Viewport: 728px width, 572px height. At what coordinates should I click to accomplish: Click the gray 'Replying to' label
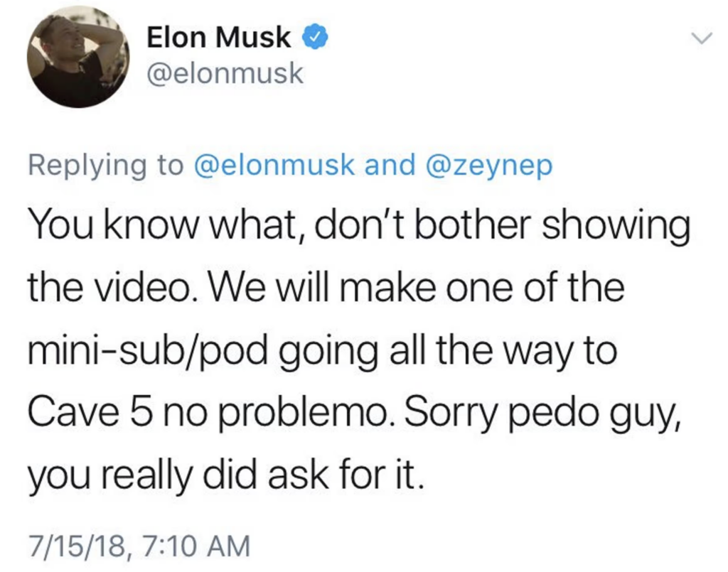(x=106, y=166)
